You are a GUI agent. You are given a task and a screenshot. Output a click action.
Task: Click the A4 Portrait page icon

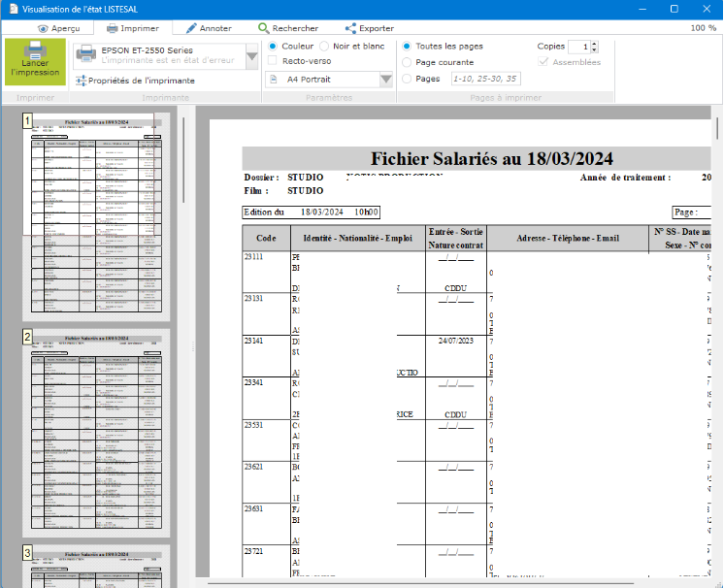275,80
